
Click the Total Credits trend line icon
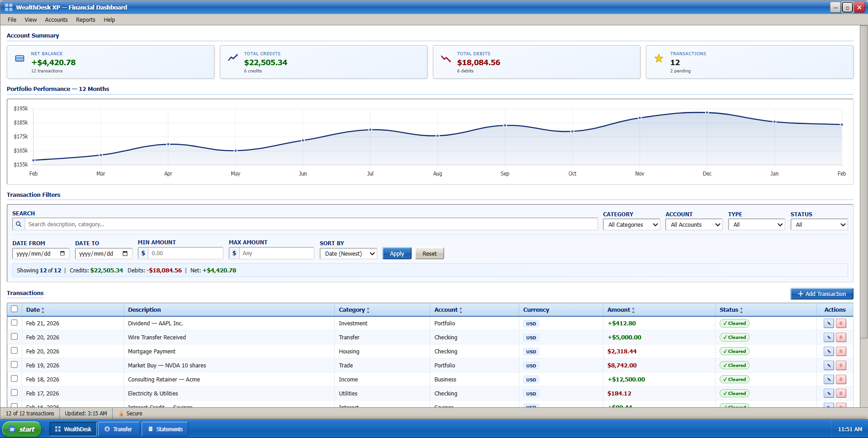(x=232, y=58)
